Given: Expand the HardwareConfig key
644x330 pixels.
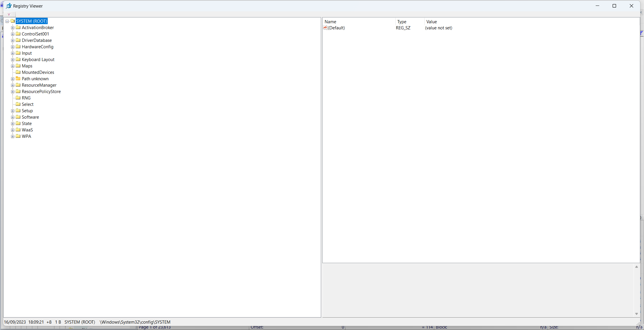Looking at the screenshot, I should pyautogui.click(x=13, y=47).
